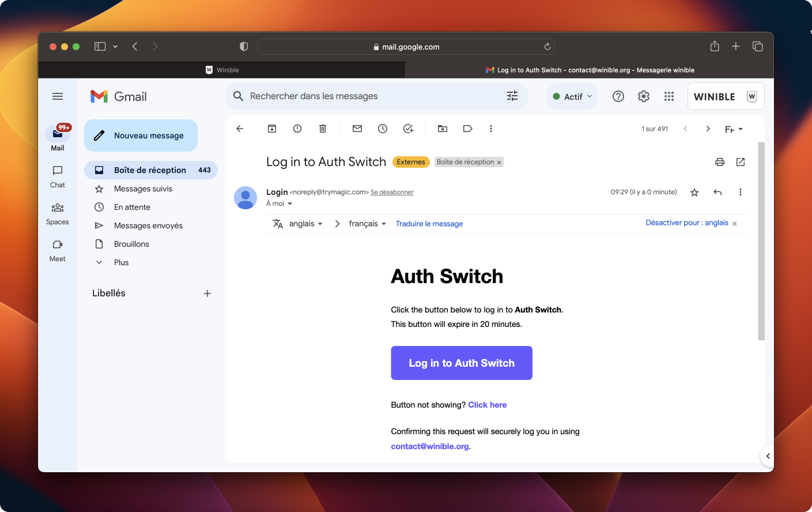The height and width of the screenshot is (512, 812).
Task: Show Safari tab overview
Action: (758, 47)
